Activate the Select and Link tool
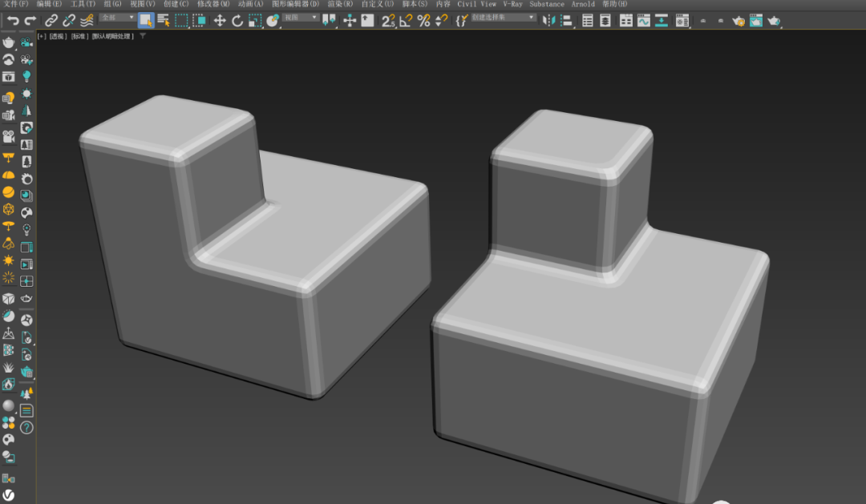This screenshot has width=866, height=504. tap(51, 20)
